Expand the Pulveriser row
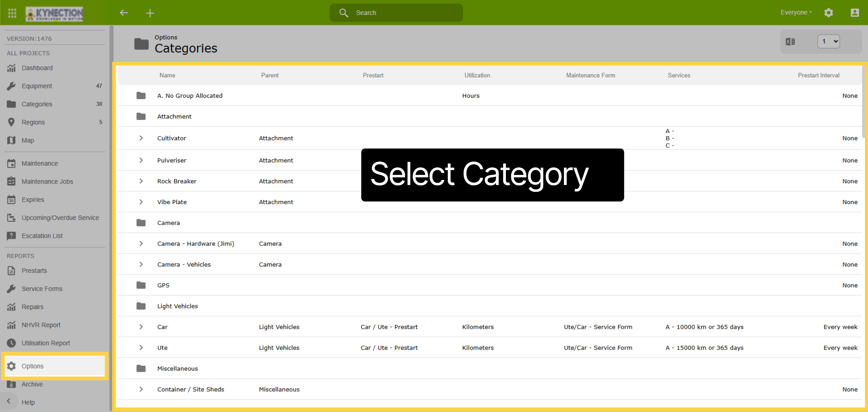This screenshot has width=868, height=412. point(141,160)
